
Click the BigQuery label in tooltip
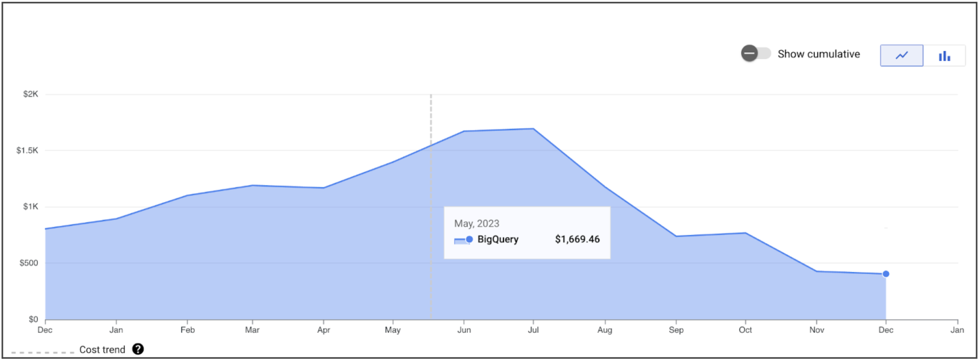tap(498, 239)
